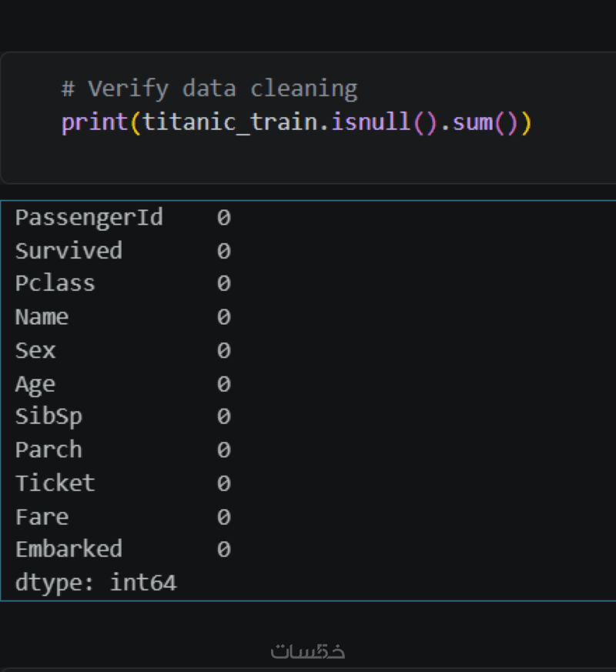The width and height of the screenshot is (616, 672).
Task: Click the sum method in the code
Action: (x=474, y=123)
